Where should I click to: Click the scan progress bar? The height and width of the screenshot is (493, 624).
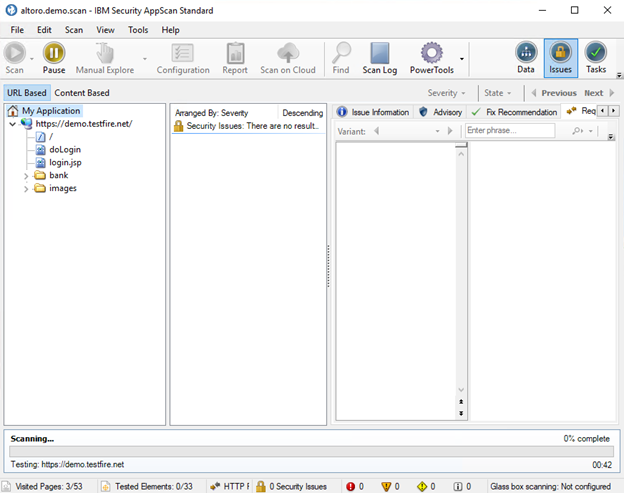[311, 452]
